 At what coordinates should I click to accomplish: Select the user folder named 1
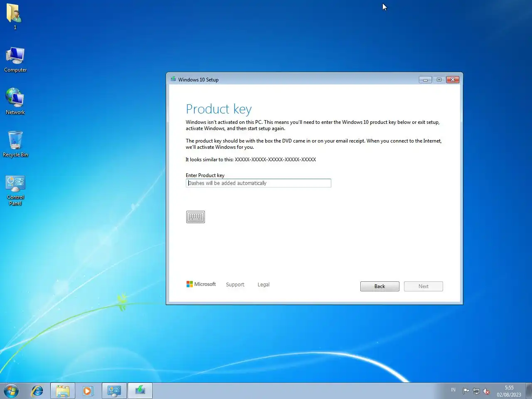click(15, 17)
